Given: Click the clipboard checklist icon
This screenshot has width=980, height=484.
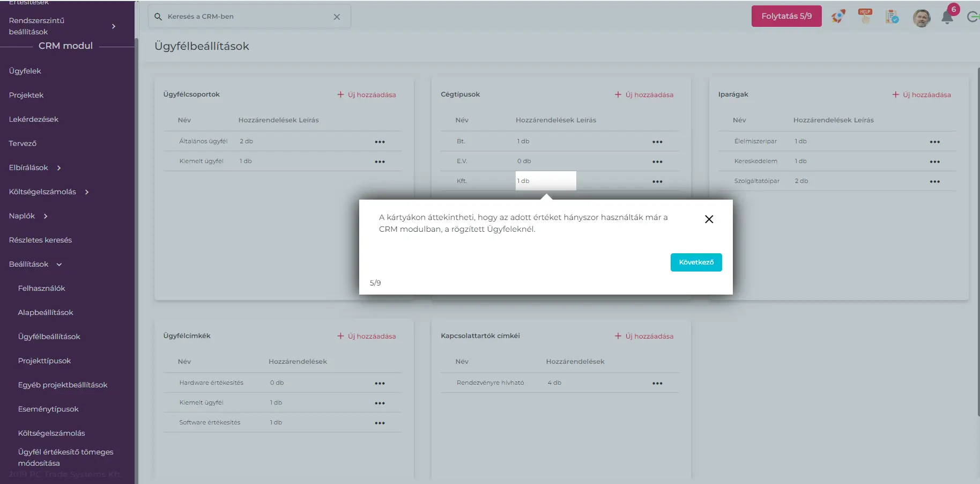Looking at the screenshot, I should 892,17.
